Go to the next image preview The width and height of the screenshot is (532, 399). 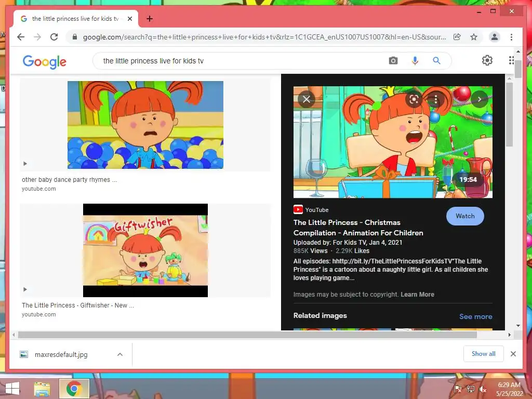tap(480, 99)
